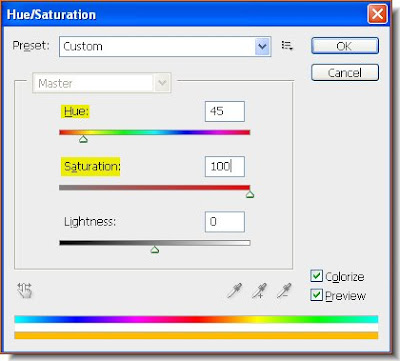Image resolution: width=400 pixels, height=361 pixels.
Task: Confirm changes with the OK button
Action: 345,46
